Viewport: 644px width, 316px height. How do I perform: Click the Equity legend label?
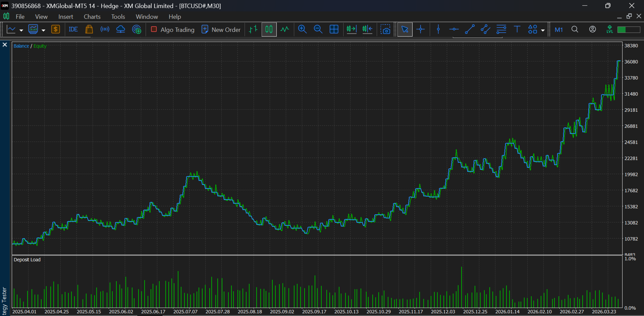coord(40,46)
